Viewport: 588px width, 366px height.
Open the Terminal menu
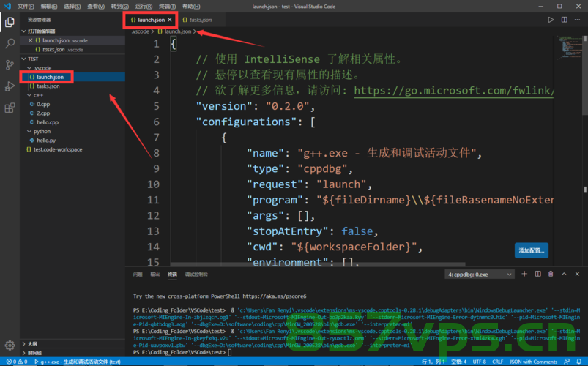[x=167, y=7]
